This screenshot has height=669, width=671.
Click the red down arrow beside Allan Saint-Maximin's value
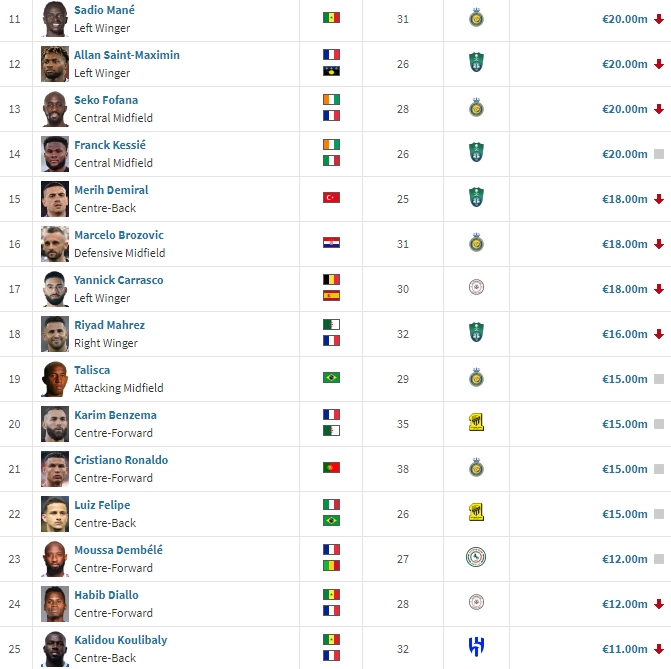click(x=659, y=64)
